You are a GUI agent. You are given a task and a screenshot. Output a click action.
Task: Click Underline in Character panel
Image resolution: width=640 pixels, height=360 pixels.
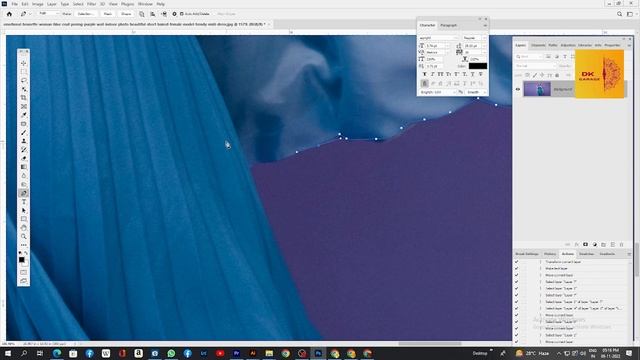click(472, 74)
